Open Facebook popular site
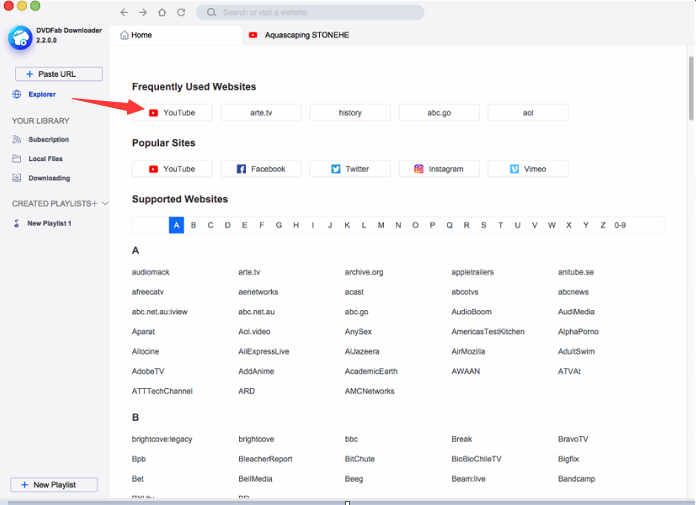The image size is (696, 505). point(261,169)
